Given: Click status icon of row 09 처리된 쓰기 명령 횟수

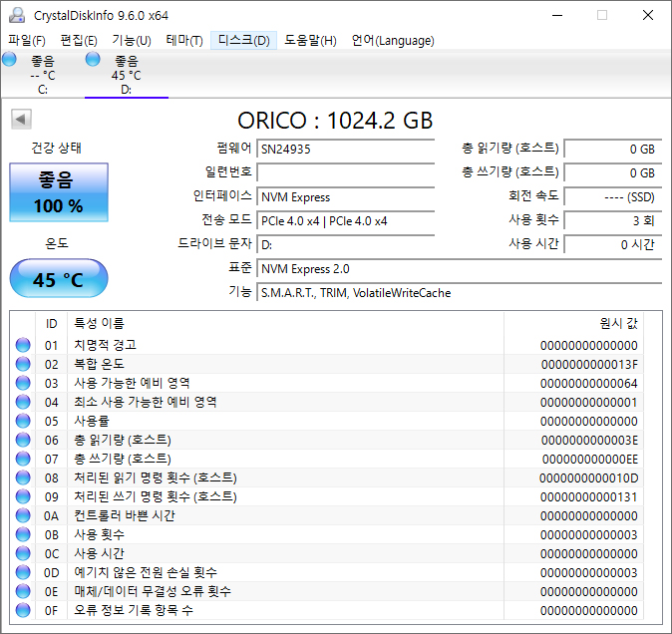Looking at the screenshot, I should pyautogui.click(x=23, y=496).
